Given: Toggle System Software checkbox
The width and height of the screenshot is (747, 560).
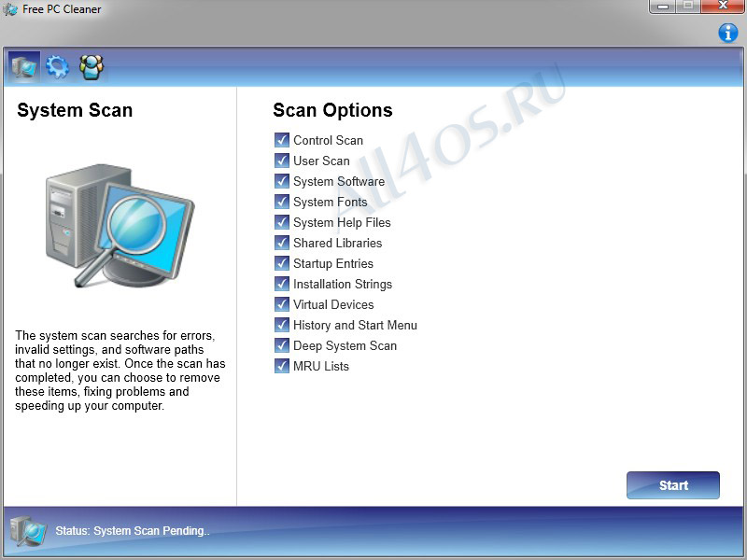Looking at the screenshot, I should [282, 181].
